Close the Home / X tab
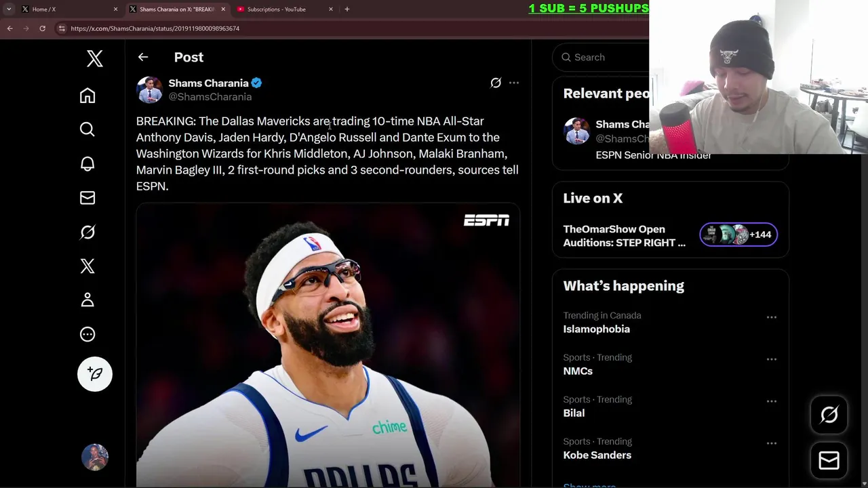The width and height of the screenshot is (868, 488). click(115, 9)
